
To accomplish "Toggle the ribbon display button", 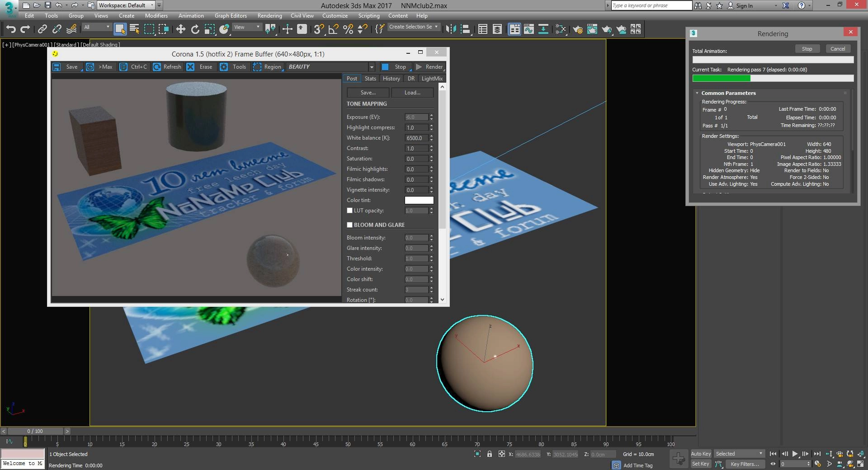I will 514,29.
